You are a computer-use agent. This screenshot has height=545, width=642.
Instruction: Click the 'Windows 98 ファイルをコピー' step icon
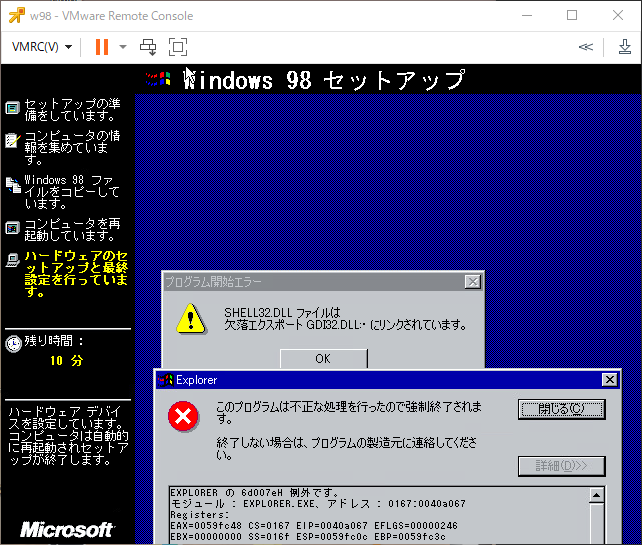click(x=13, y=185)
